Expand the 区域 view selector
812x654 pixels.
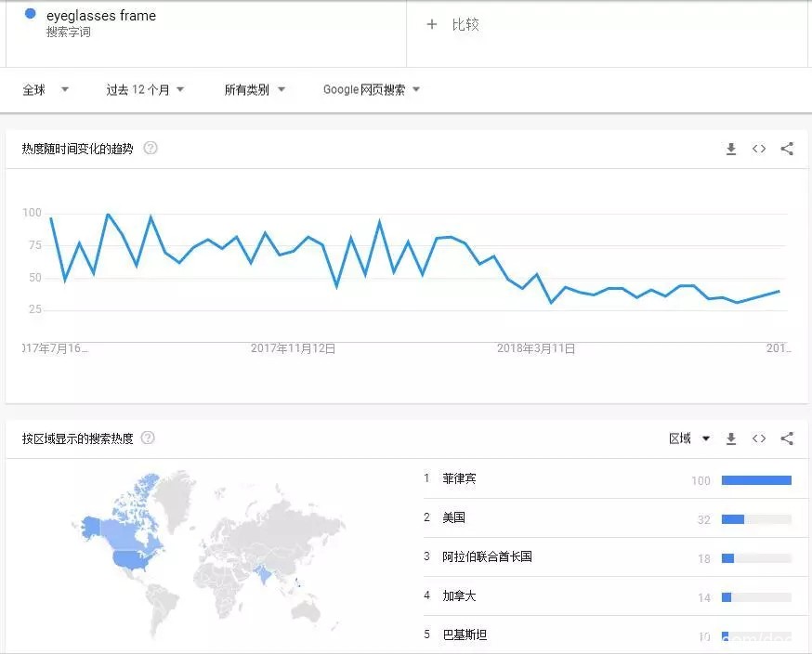coord(687,437)
